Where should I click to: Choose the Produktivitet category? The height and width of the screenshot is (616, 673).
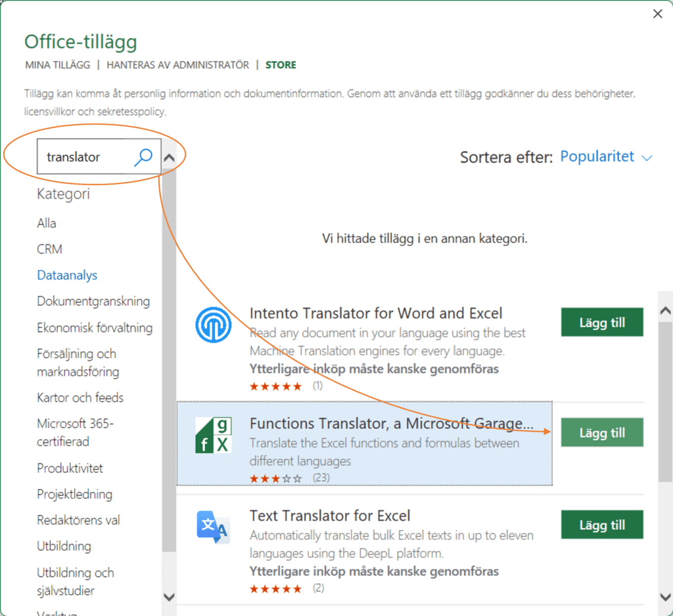pyautogui.click(x=70, y=468)
